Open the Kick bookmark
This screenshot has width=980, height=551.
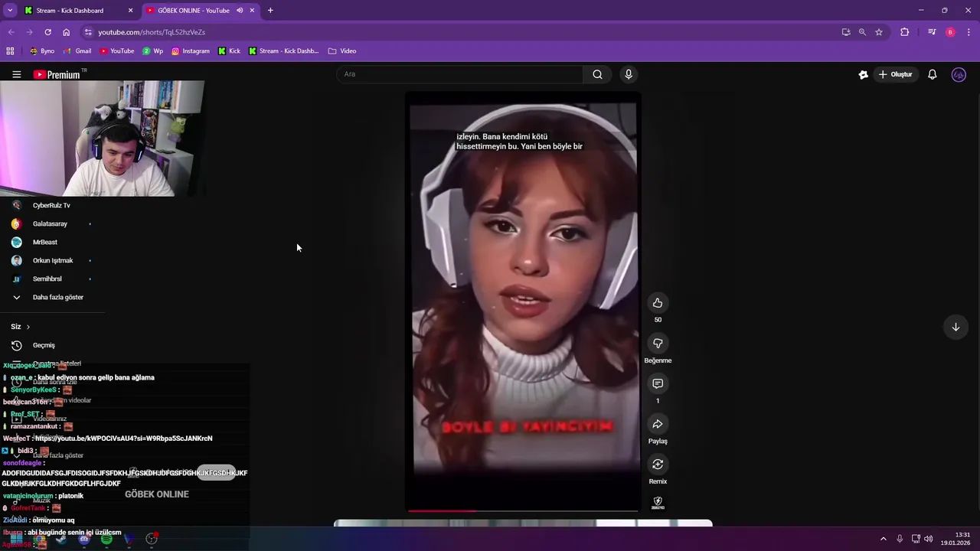coord(229,51)
